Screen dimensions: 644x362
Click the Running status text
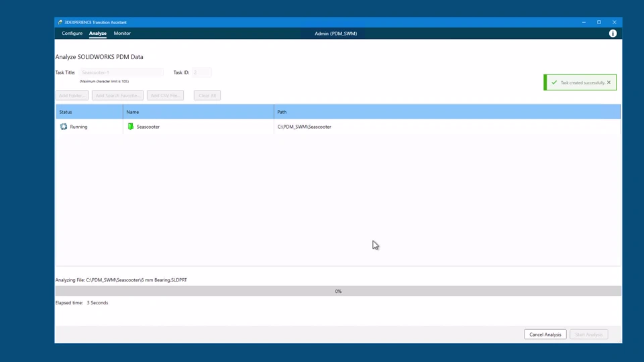78,127
